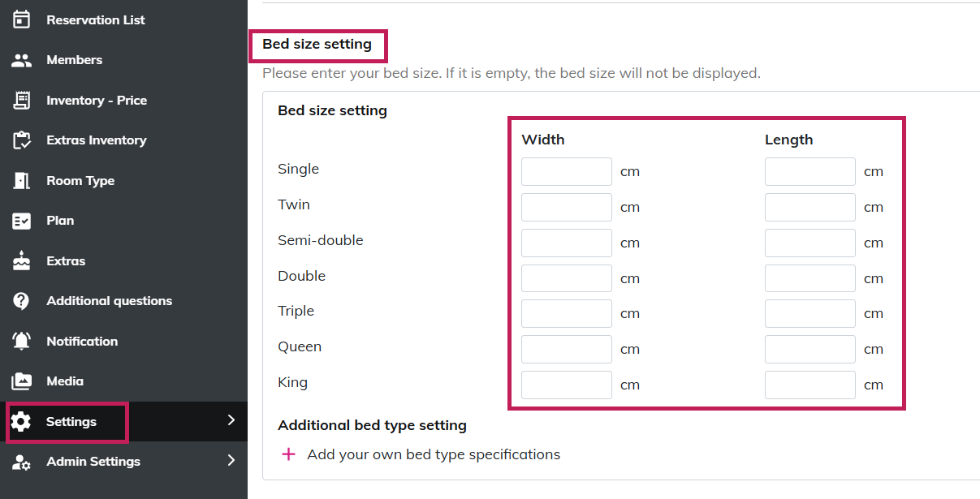
Task: Click the Reservation List calendar icon
Action: [x=22, y=19]
